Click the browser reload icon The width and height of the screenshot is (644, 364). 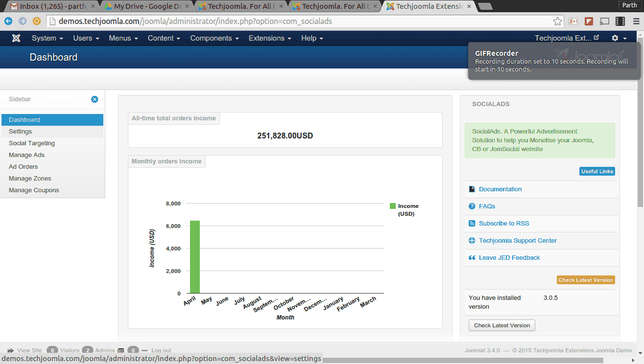click(x=36, y=22)
